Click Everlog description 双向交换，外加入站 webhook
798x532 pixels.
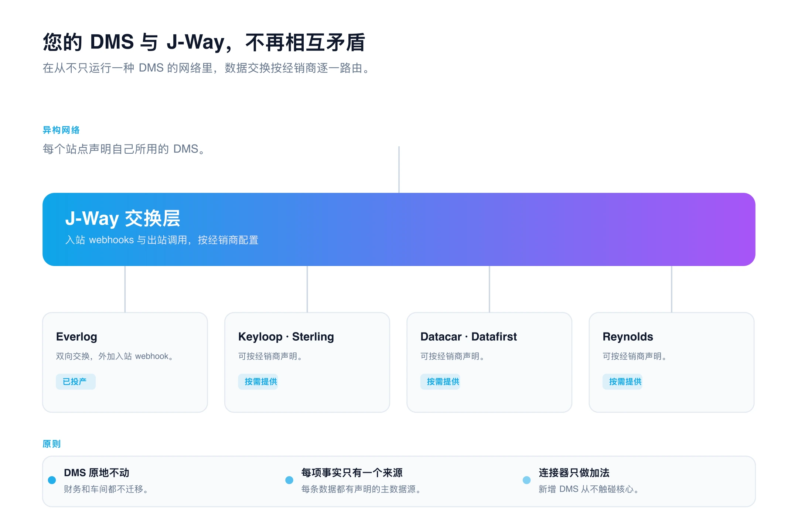click(115, 356)
